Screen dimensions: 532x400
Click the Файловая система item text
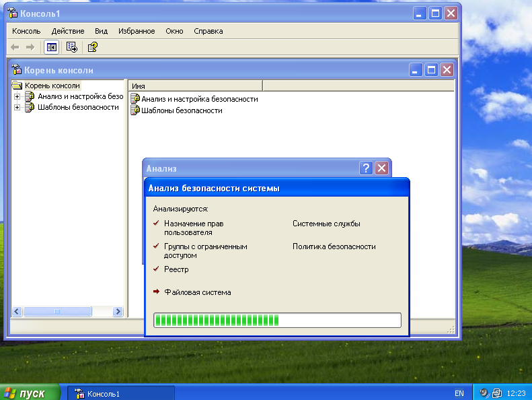point(198,292)
